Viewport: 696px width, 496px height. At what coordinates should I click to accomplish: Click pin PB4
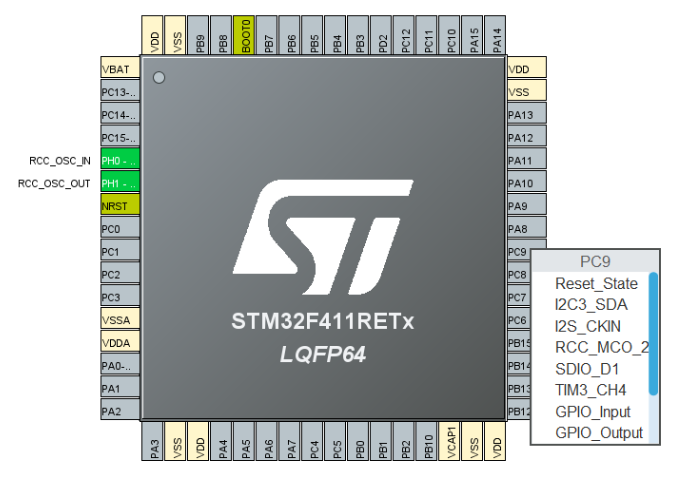pyautogui.click(x=335, y=35)
